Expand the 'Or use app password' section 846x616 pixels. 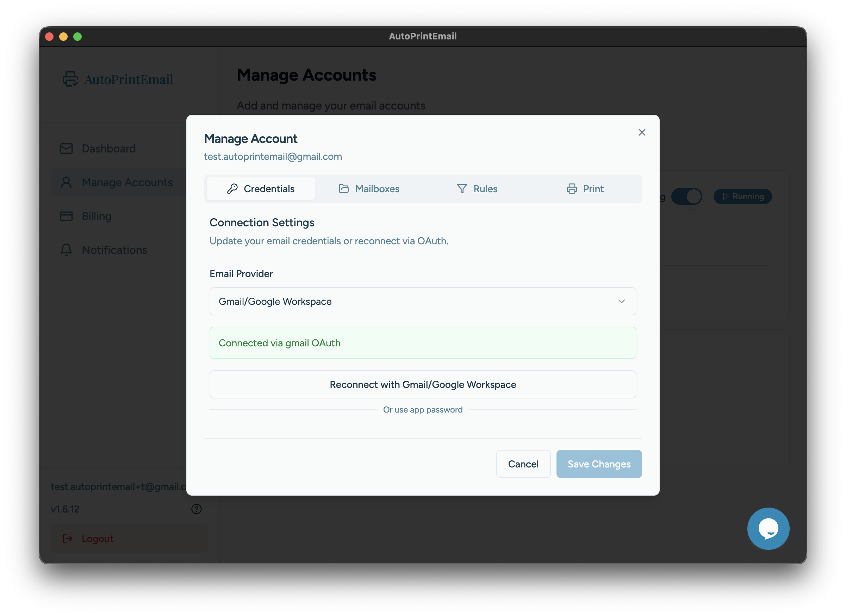coord(422,410)
